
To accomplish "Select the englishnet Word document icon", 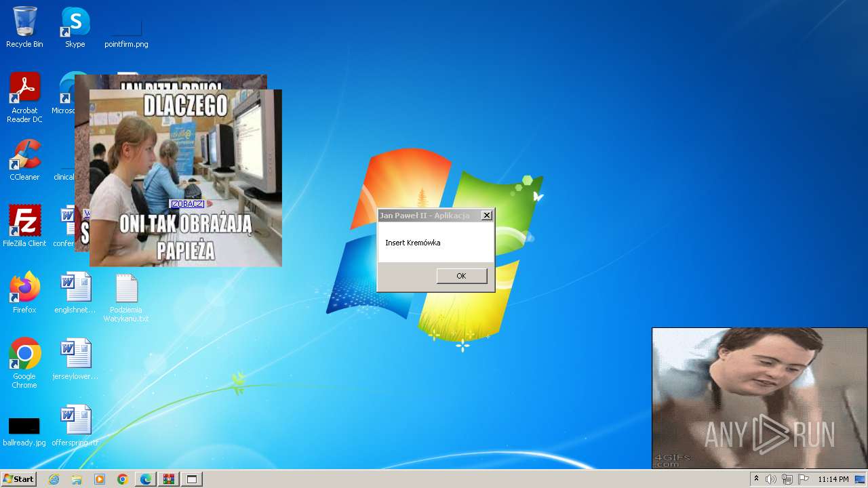I will pyautogui.click(x=75, y=292).
